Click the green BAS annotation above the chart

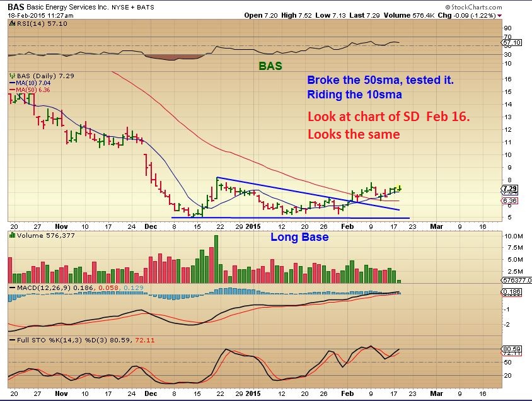(270, 66)
